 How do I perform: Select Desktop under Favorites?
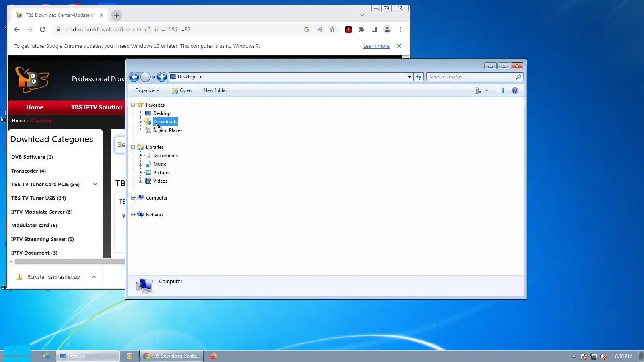point(162,113)
